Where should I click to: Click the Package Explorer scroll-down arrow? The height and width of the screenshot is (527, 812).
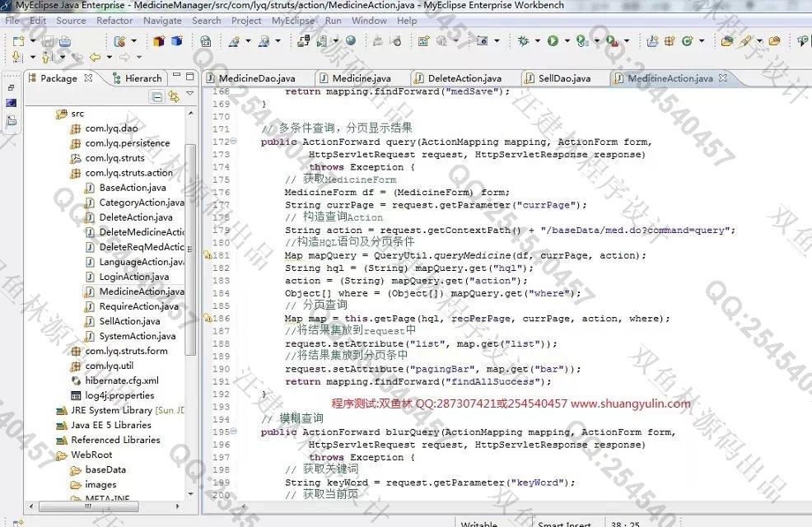[x=190, y=494]
